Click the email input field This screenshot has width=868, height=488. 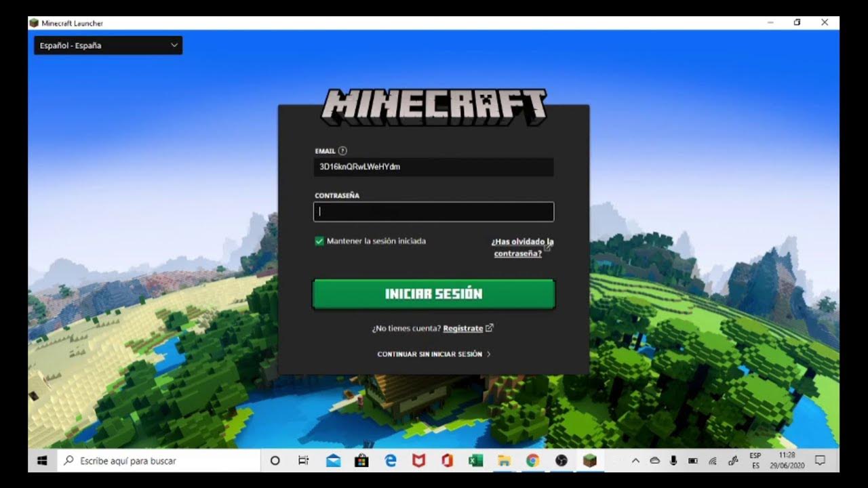click(433, 167)
